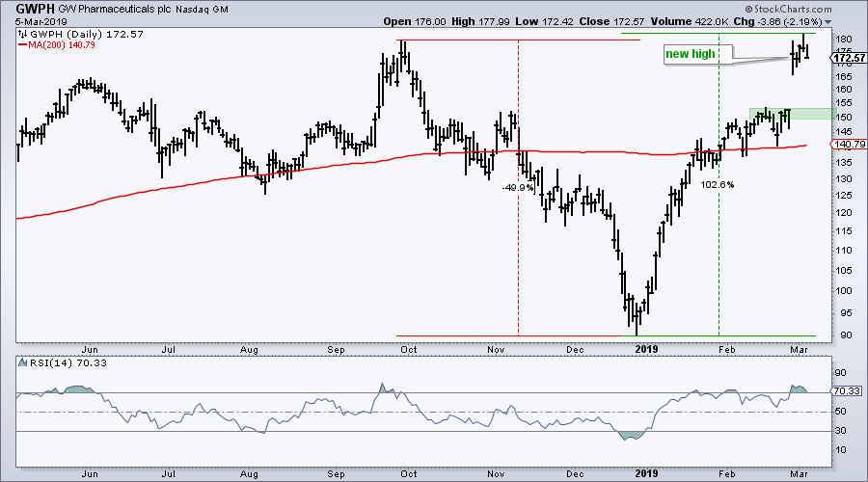Click the 30 level label on RSI axis
Viewport: 868px width, 482px height.
coord(840,431)
